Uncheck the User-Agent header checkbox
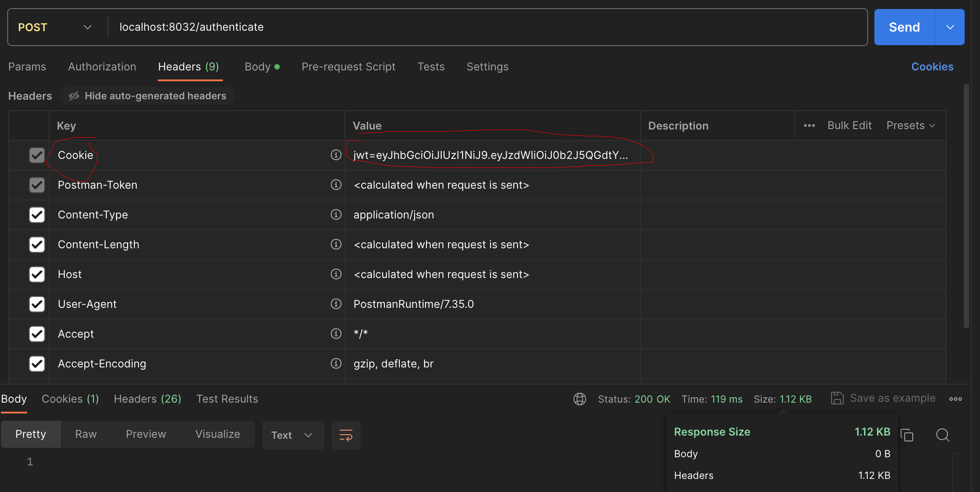Image resolution: width=980 pixels, height=492 pixels. tap(37, 304)
